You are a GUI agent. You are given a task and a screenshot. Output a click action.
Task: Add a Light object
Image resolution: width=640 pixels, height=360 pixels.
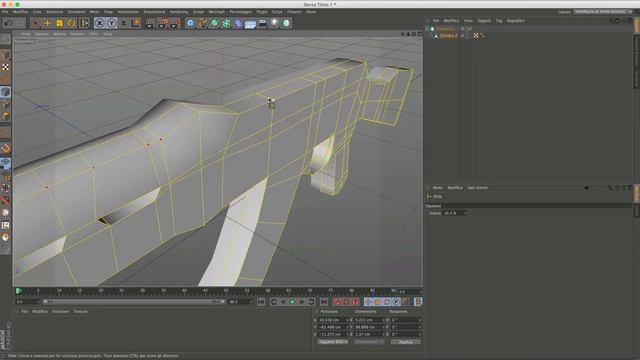point(274,23)
